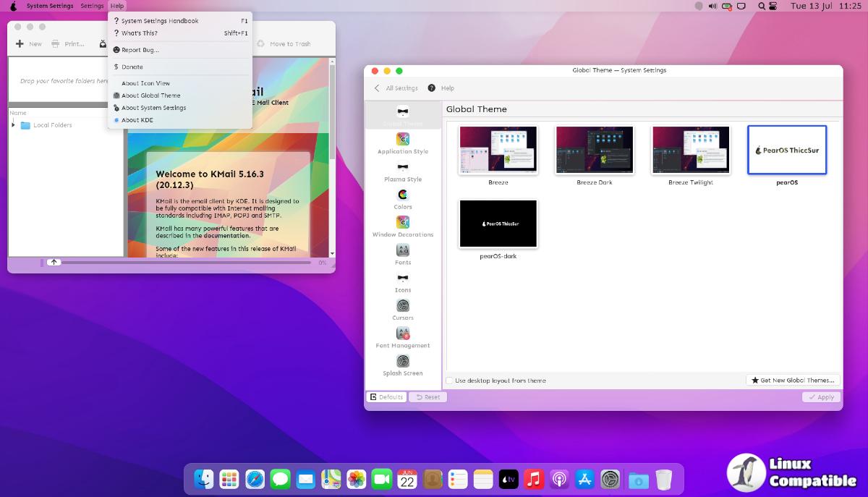The width and height of the screenshot is (868, 497).
Task: Open the Music app in dock
Action: tap(534, 479)
